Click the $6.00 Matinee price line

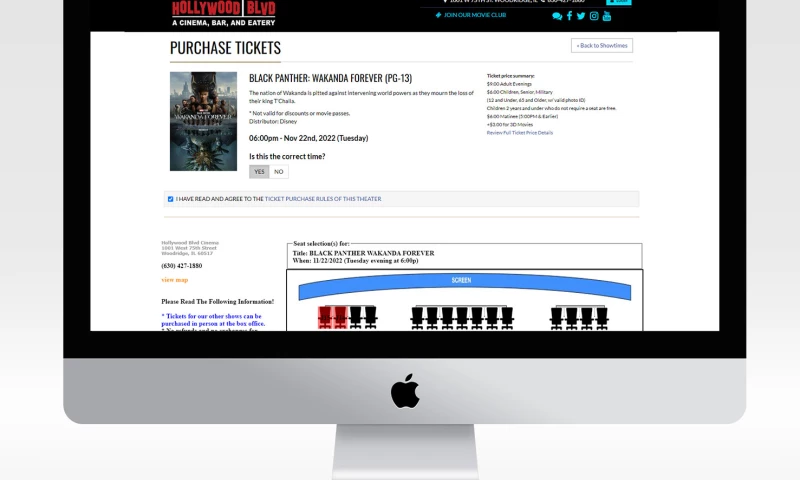522,116
